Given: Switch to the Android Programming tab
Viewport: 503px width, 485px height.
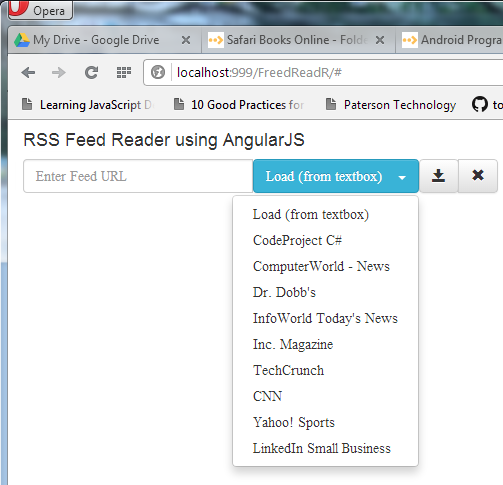Looking at the screenshot, I should [449, 40].
